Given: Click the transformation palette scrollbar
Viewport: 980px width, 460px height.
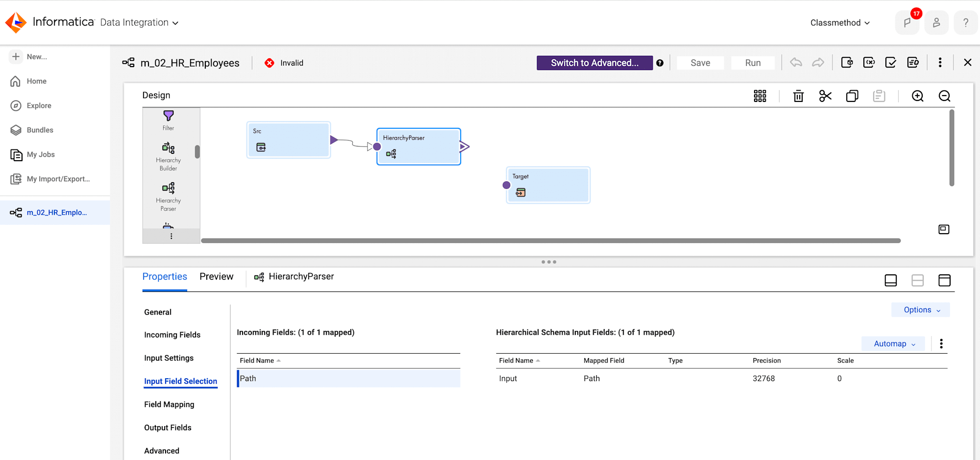Looking at the screenshot, I should pos(197,152).
